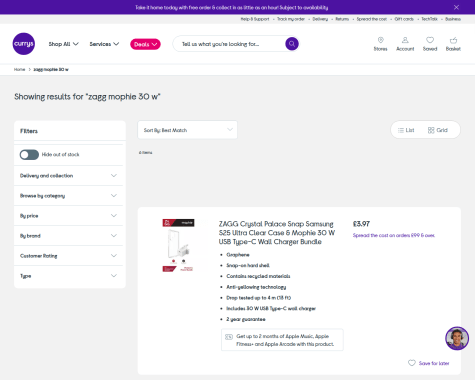Open the Deals menu
Screen dimensions: 475x380
(145, 44)
